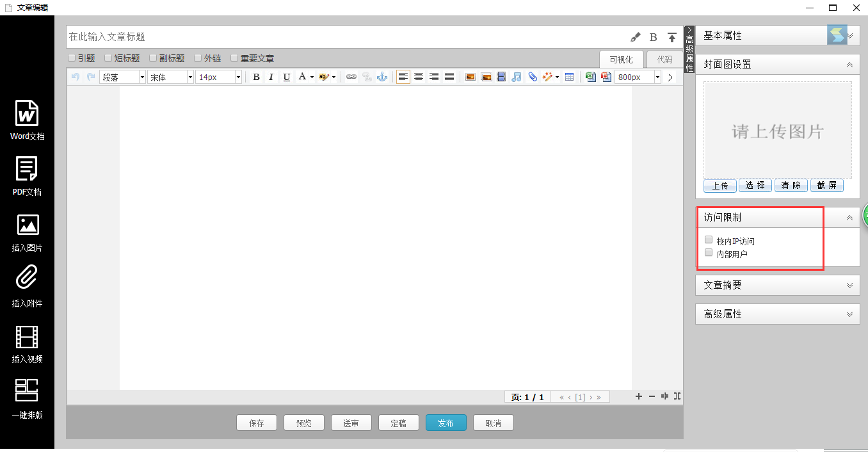Switch to the 代码 tab

point(664,60)
